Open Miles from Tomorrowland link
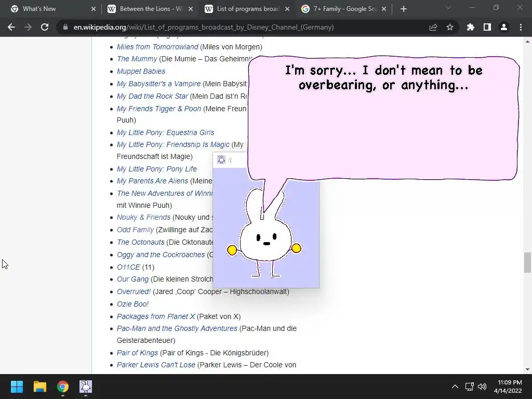The height and width of the screenshot is (399, 532). (x=157, y=47)
